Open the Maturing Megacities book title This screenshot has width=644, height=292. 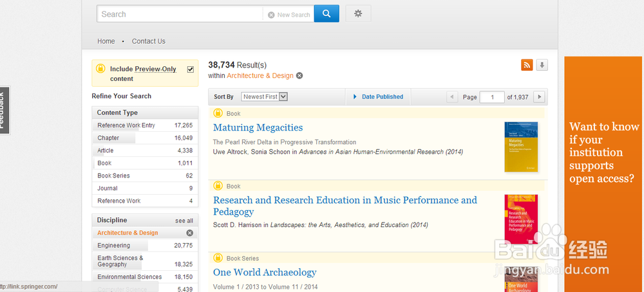click(x=258, y=127)
